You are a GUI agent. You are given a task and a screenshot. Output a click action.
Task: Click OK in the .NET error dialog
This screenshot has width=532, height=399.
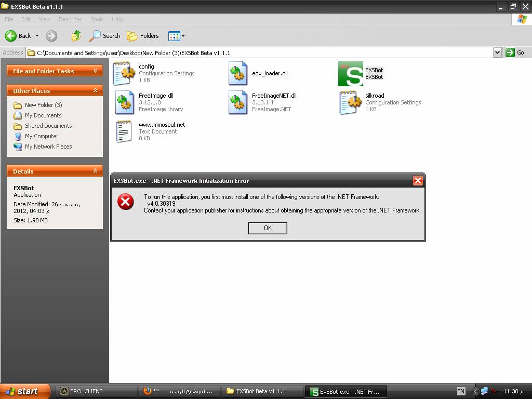(x=268, y=228)
